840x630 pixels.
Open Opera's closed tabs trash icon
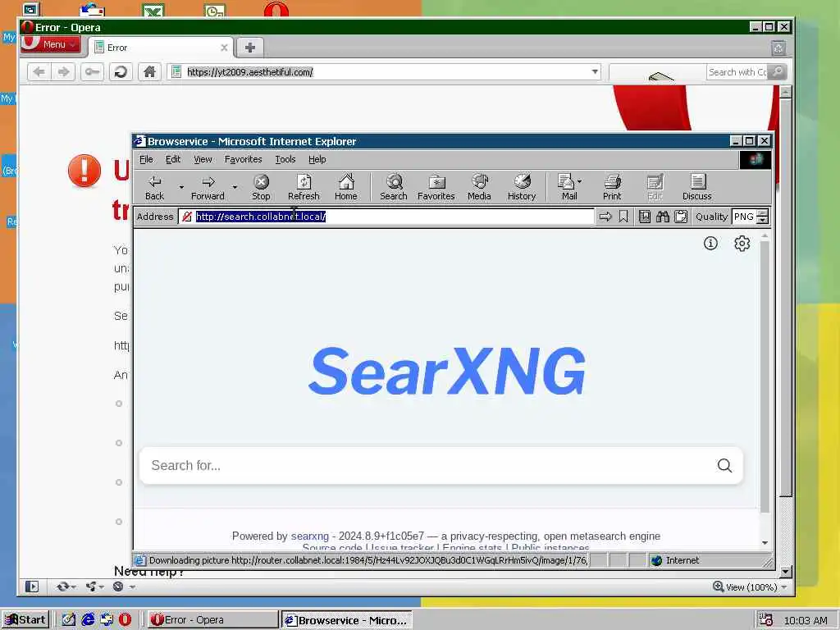[x=778, y=48]
